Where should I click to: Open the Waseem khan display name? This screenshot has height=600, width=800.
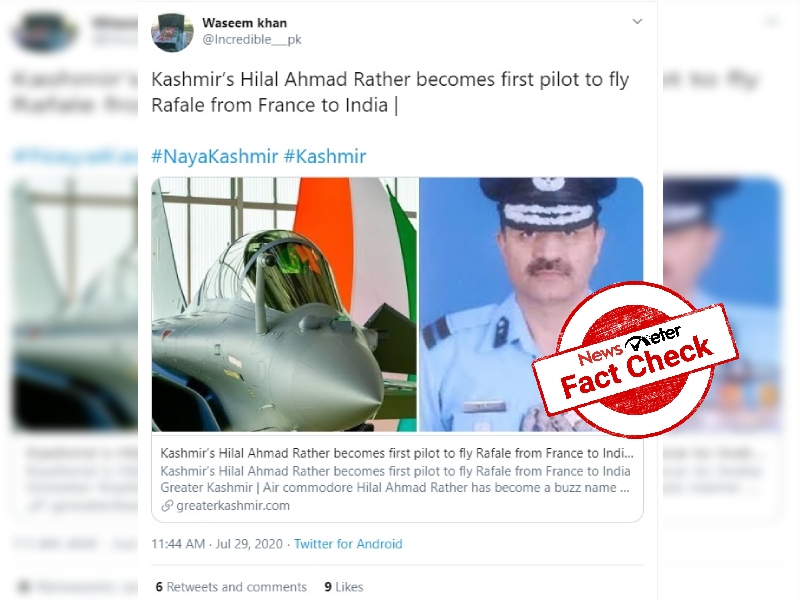click(244, 23)
